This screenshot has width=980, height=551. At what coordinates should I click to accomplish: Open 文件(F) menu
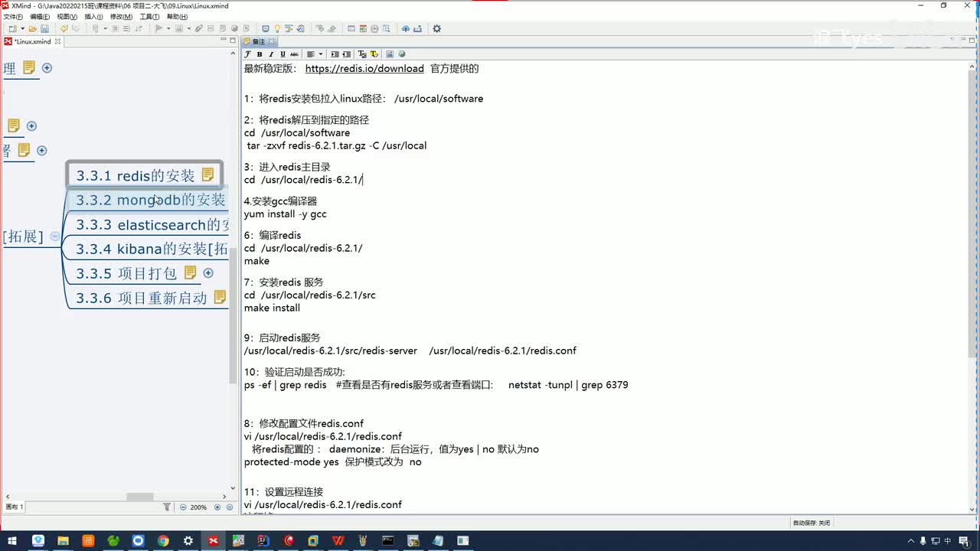13,16
